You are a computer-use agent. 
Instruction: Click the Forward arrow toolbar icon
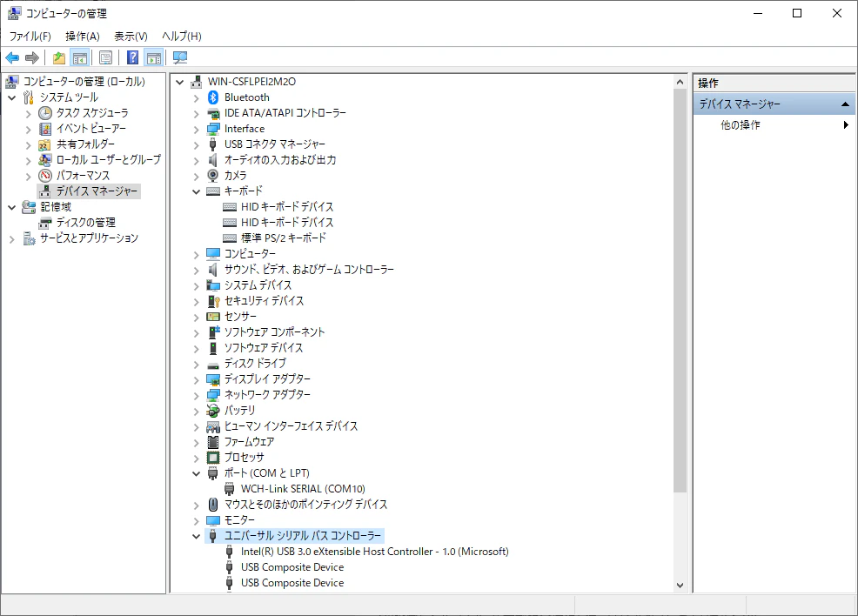(32, 57)
